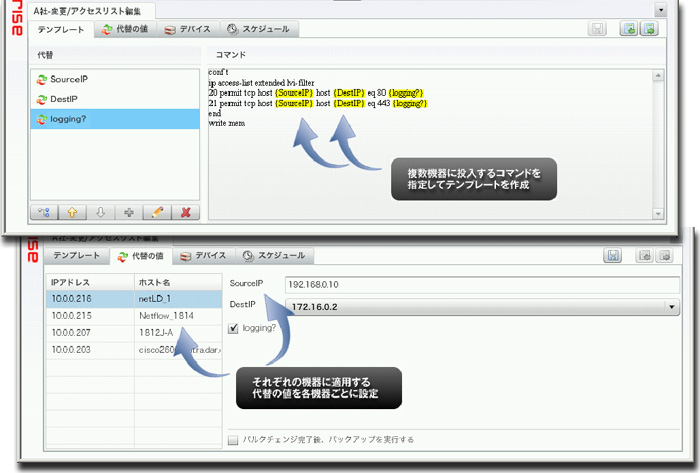Image resolution: width=700 pixels, height=473 pixels.
Task: Toggle the logging? checkbox
Action: (x=233, y=328)
